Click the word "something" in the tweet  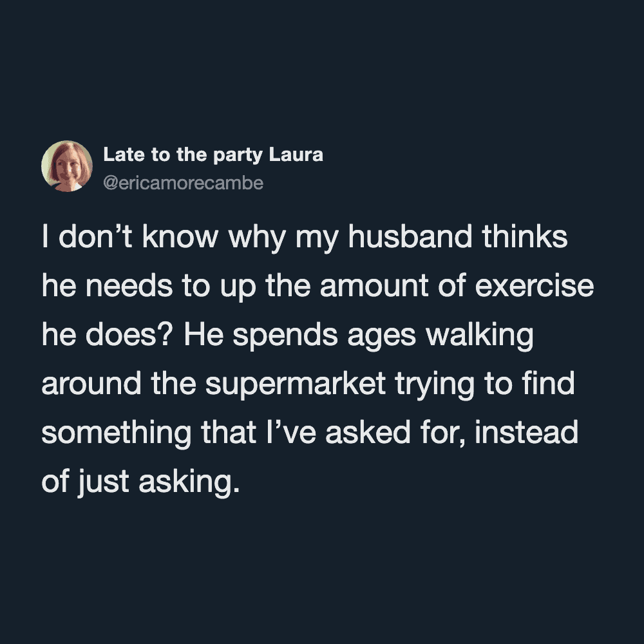(x=117, y=433)
